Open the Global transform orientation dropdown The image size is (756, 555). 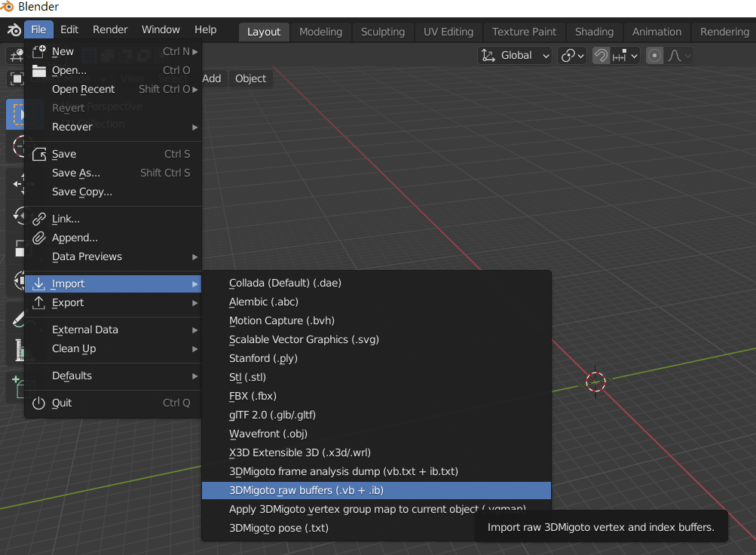point(515,56)
